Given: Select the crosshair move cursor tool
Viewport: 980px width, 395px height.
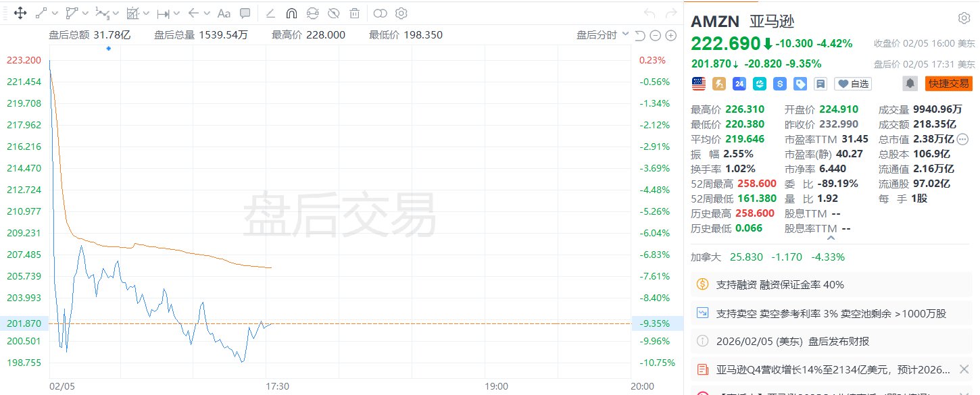Looking at the screenshot, I should tap(20, 13).
